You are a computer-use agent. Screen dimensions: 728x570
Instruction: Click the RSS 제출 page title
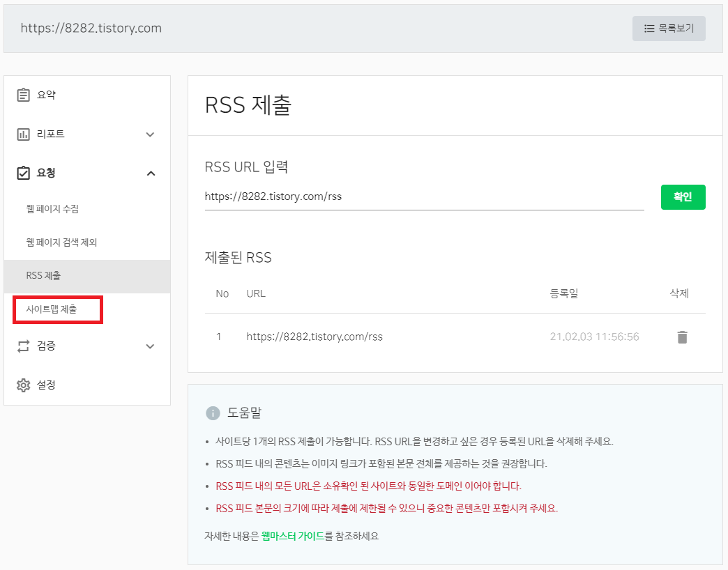coord(248,105)
